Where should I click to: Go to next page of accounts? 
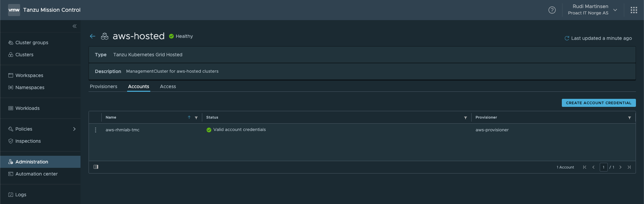click(621, 167)
